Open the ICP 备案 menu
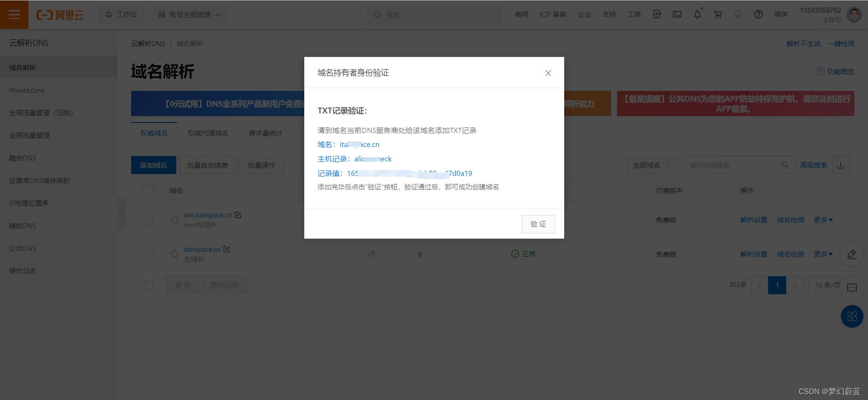Screen dimensions: 868x400 click(552, 14)
